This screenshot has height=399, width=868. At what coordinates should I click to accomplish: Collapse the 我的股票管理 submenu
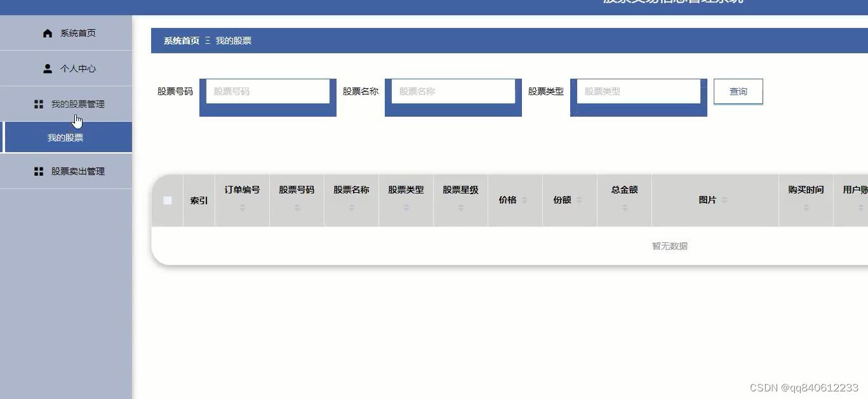point(79,103)
